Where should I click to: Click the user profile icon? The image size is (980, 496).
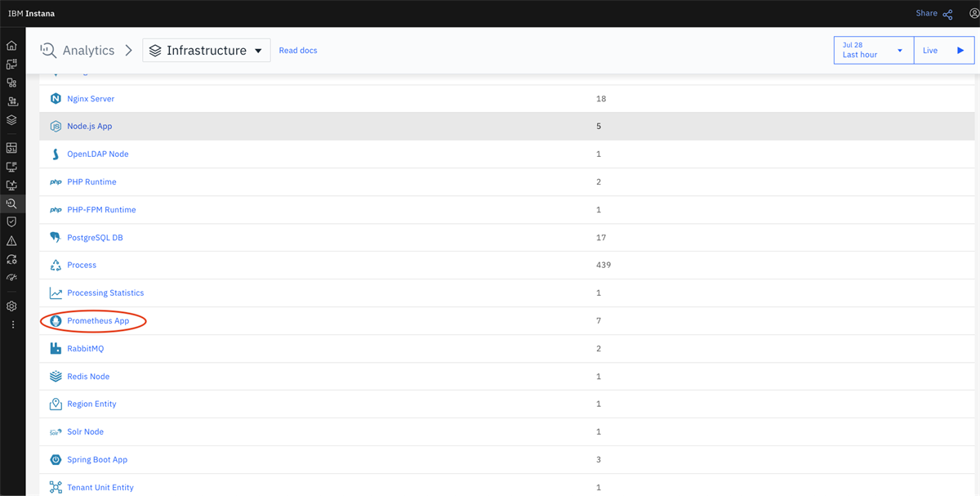point(973,14)
